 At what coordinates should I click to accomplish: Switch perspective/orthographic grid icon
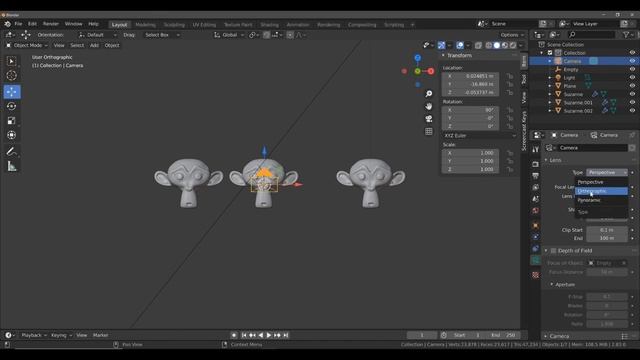coord(429,131)
